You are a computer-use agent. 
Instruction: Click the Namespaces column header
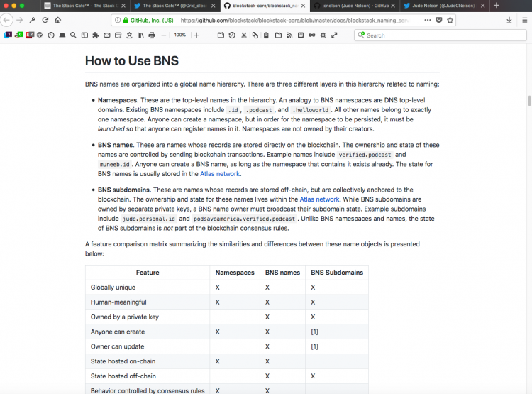[x=235, y=273]
